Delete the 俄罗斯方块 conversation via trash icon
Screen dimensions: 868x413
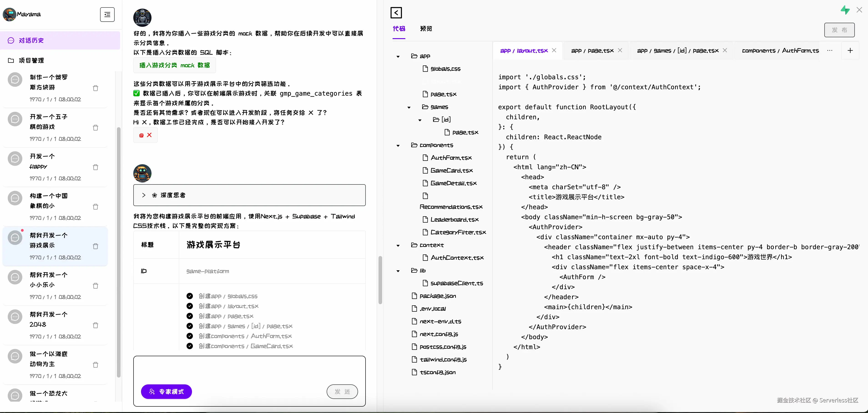coord(95,88)
